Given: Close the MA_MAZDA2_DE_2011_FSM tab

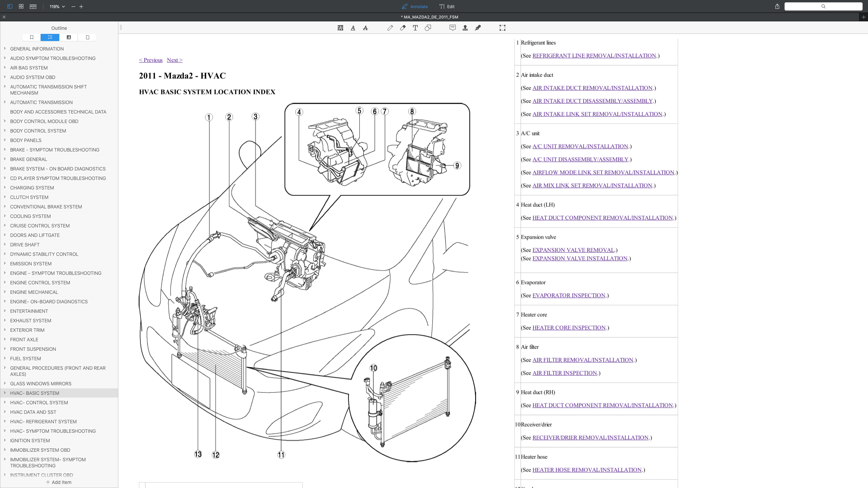Looking at the screenshot, I should point(4,17).
